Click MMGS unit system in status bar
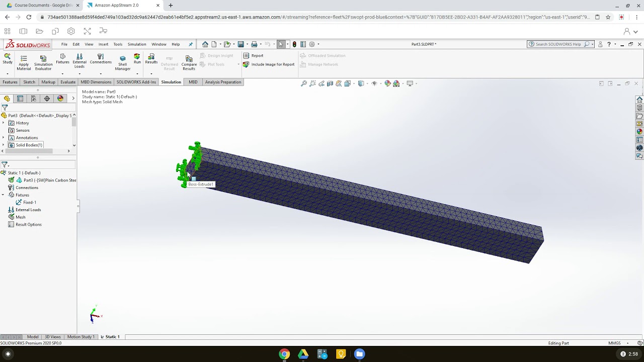This screenshot has width=644, height=362. coord(614,343)
